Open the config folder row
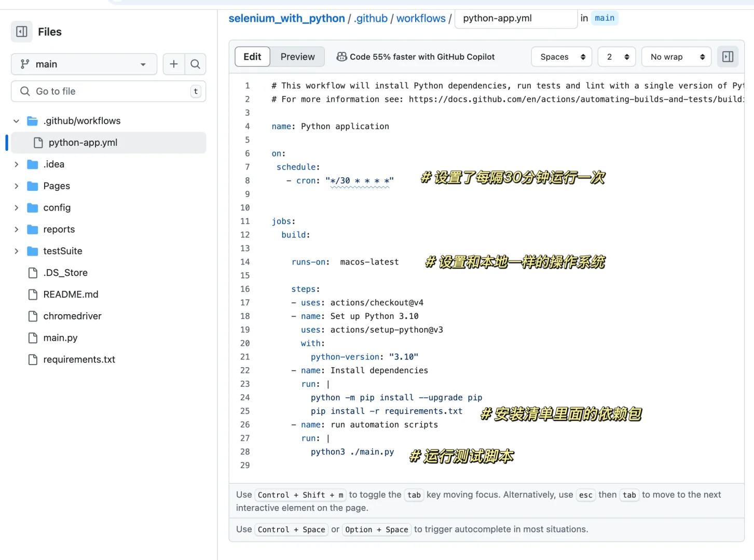This screenshot has width=754, height=560. 108,208
